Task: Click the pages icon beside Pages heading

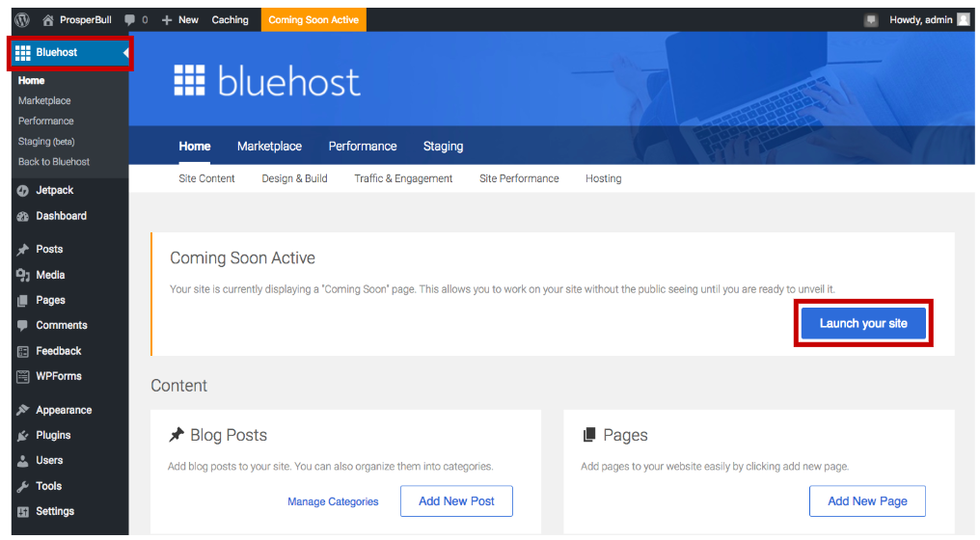Action: [588, 434]
